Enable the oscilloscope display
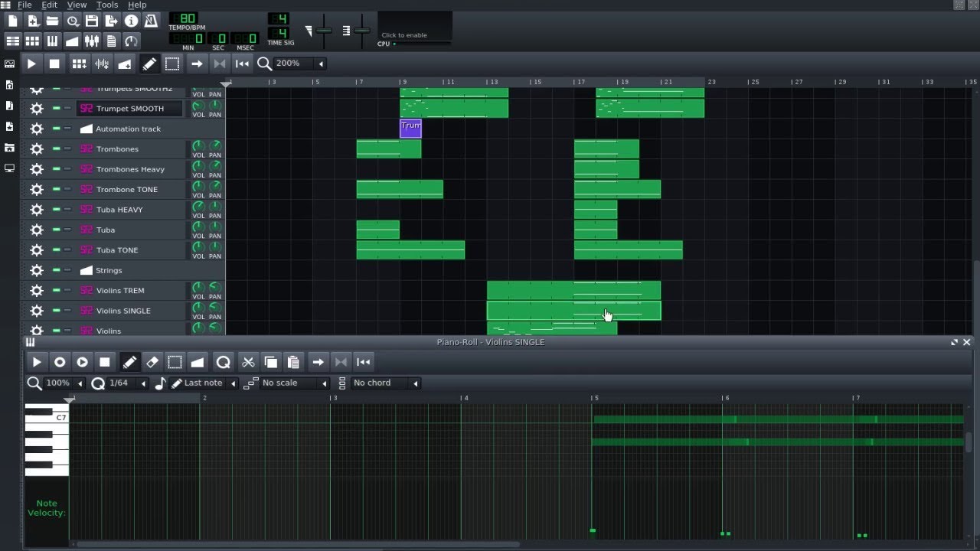This screenshot has width=980, height=551. click(x=414, y=27)
